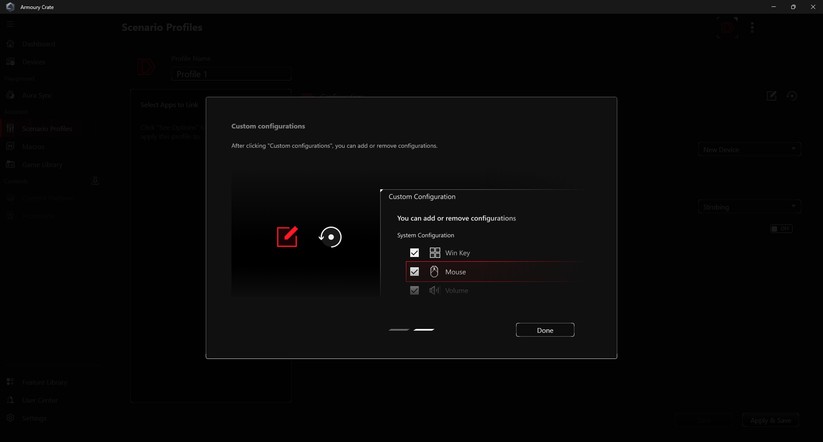Click the Volume speaker icon
This screenshot has width=823, height=442.
pos(434,290)
